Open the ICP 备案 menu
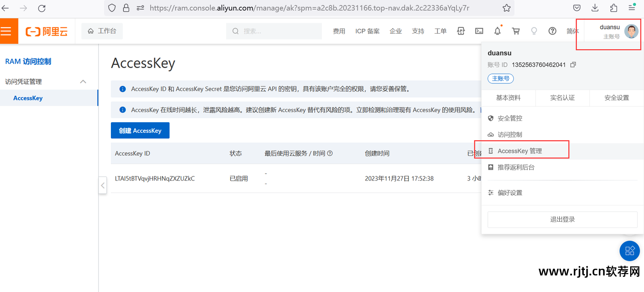 click(367, 31)
